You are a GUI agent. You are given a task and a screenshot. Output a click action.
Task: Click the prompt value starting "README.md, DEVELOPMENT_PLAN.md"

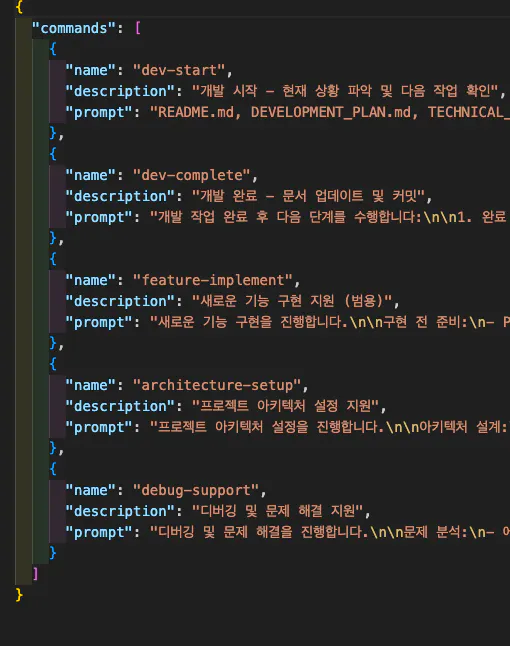click(x=330, y=112)
